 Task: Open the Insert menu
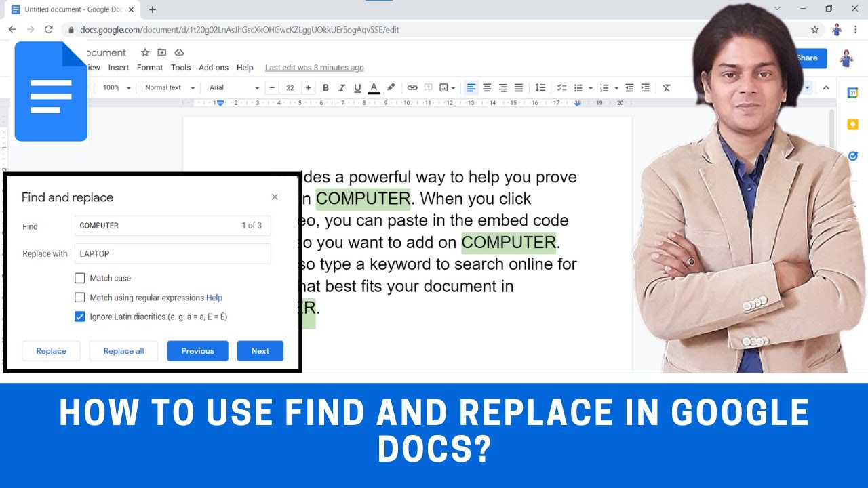click(x=119, y=68)
